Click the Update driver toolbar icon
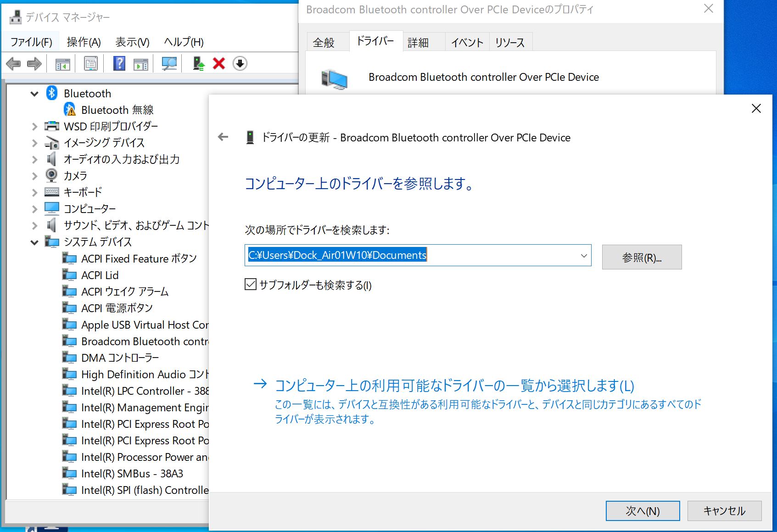This screenshot has height=532, width=777. click(x=198, y=64)
